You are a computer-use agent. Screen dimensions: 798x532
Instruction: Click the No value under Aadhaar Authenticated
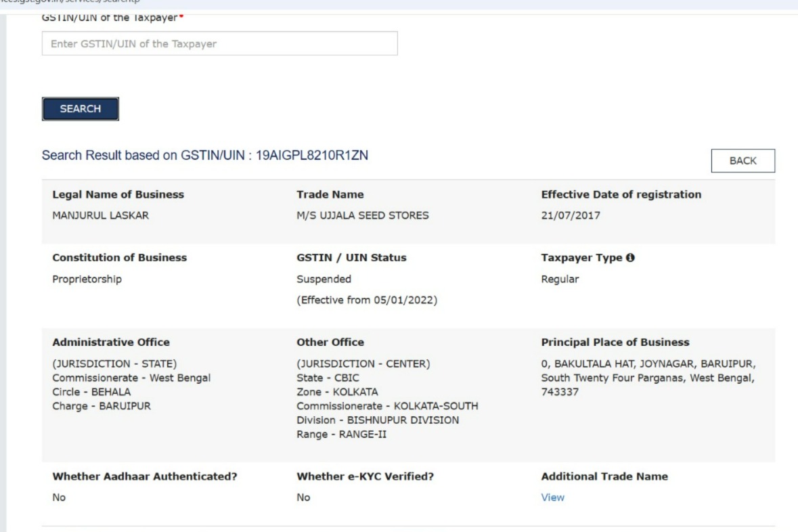point(60,497)
